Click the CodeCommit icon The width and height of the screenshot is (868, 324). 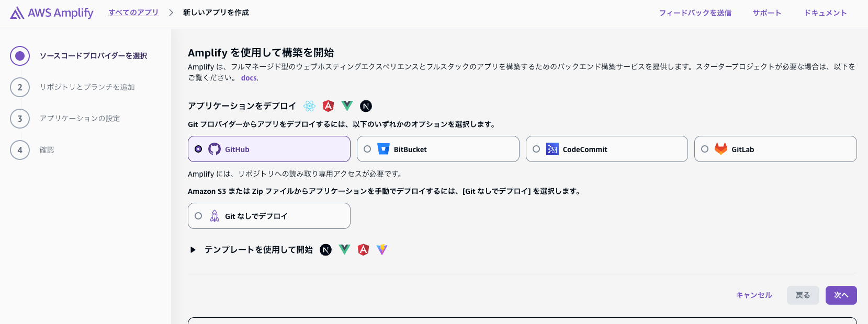tap(553, 149)
